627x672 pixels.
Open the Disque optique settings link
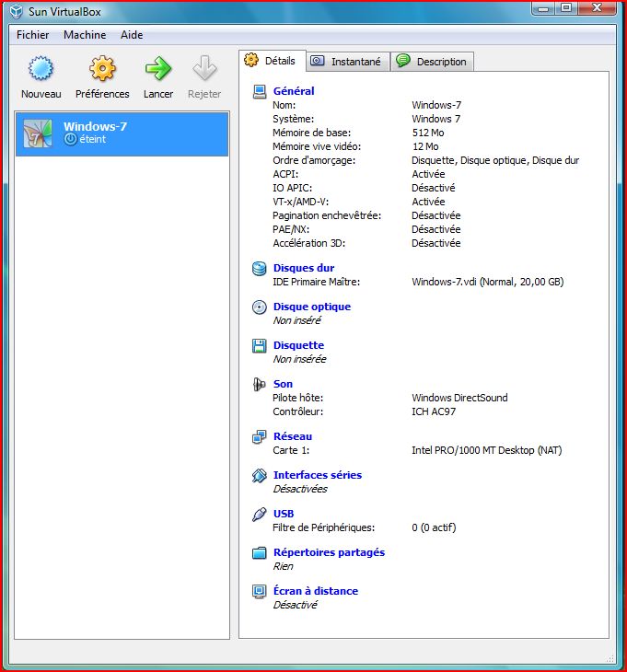[312, 307]
